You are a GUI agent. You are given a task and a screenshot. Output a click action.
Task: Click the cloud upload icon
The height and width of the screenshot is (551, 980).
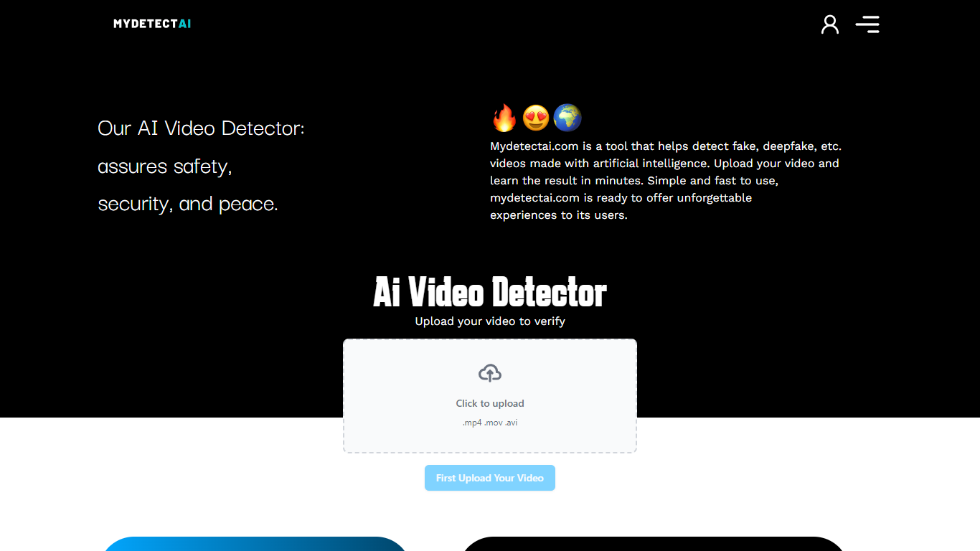click(x=490, y=373)
